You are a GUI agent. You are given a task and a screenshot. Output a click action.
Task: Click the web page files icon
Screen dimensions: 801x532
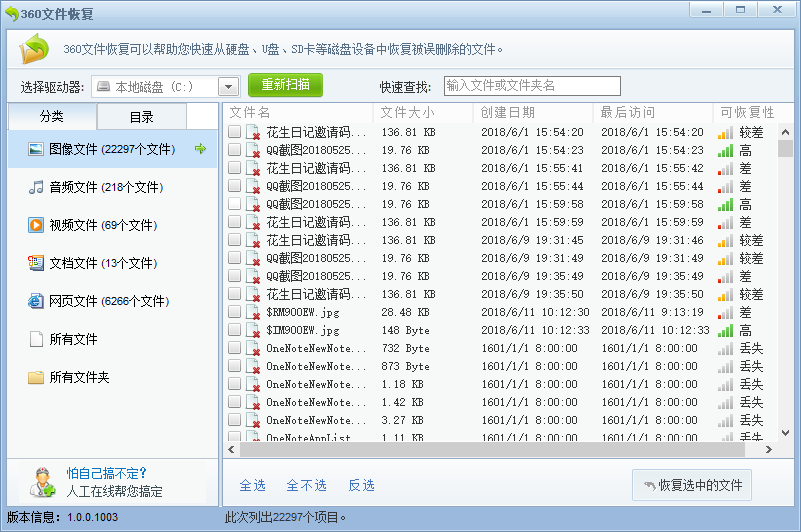click(x=36, y=301)
